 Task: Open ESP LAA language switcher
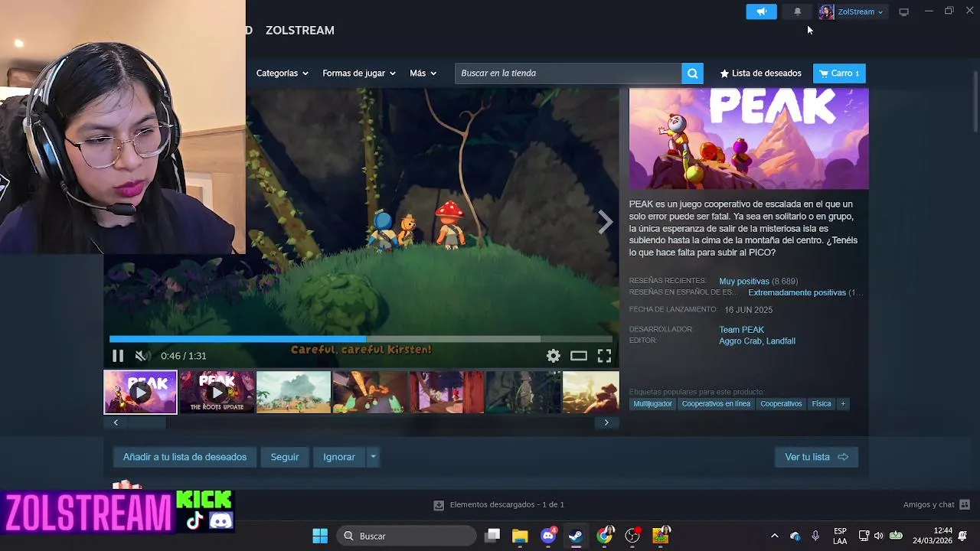(x=840, y=536)
